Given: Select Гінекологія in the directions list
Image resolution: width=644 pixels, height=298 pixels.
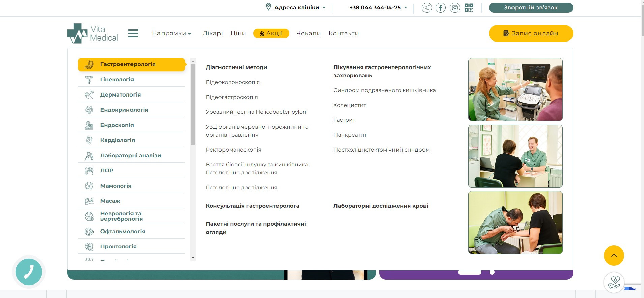Looking at the screenshot, I should (x=117, y=80).
